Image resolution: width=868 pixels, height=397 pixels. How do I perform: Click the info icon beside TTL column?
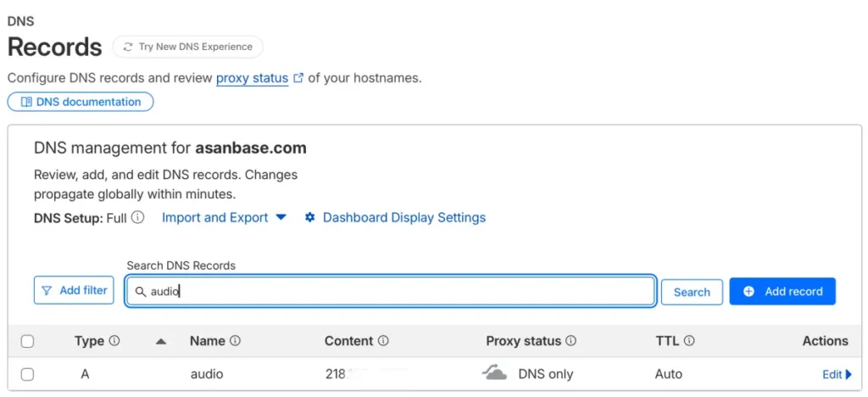[689, 340]
